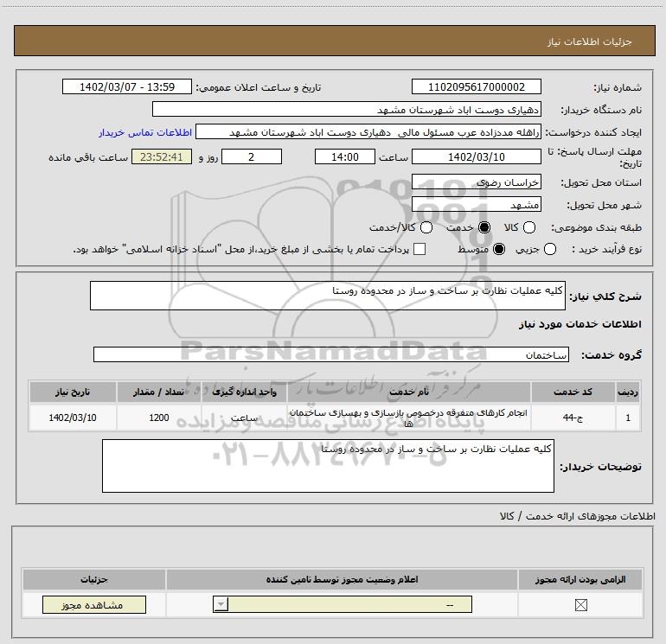Click the remaining time counter 23:52:41
Screen dimensions: 666x644
(x=162, y=156)
